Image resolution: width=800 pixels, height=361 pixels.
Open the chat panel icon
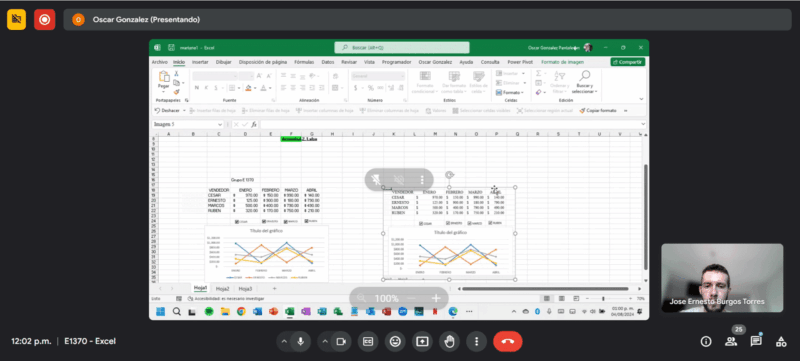pos(756,342)
